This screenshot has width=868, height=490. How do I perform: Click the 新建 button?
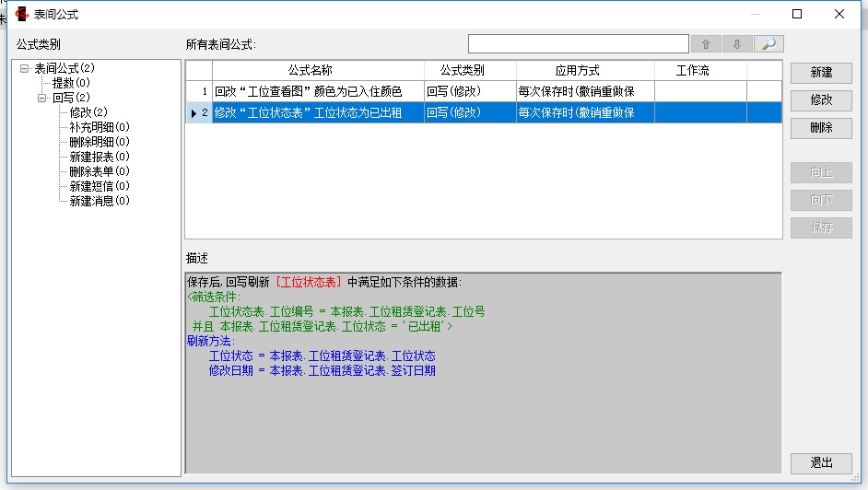[821, 72]
